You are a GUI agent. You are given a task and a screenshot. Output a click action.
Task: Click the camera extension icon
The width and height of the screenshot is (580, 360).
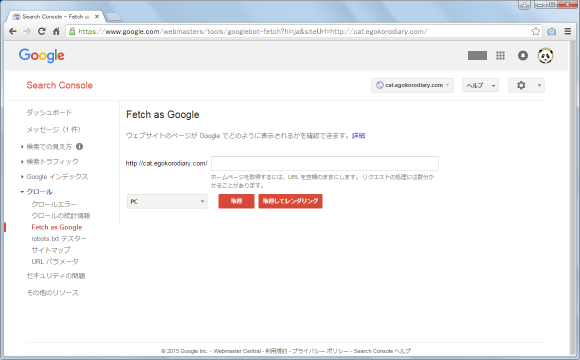(552, 31)
